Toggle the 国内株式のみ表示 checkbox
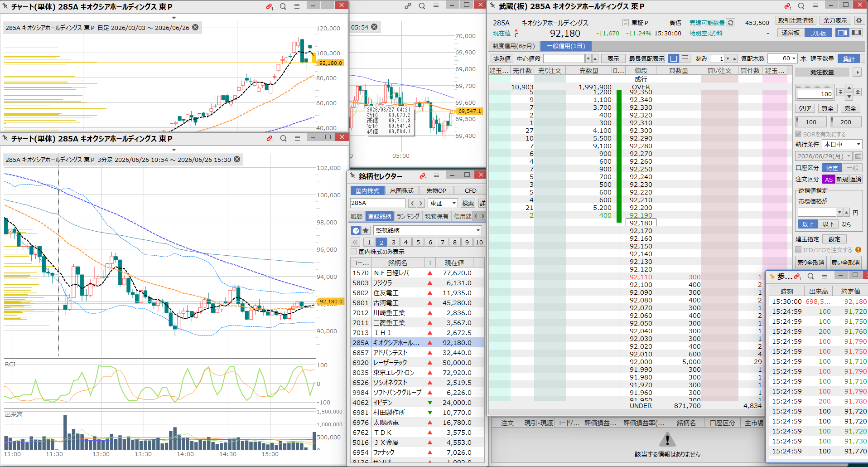This screenshot has width=868, height=467. point(354,252)
